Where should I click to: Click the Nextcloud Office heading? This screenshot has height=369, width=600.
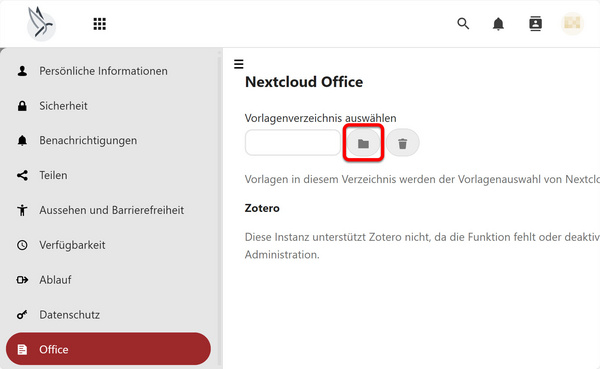click(304, 82)
